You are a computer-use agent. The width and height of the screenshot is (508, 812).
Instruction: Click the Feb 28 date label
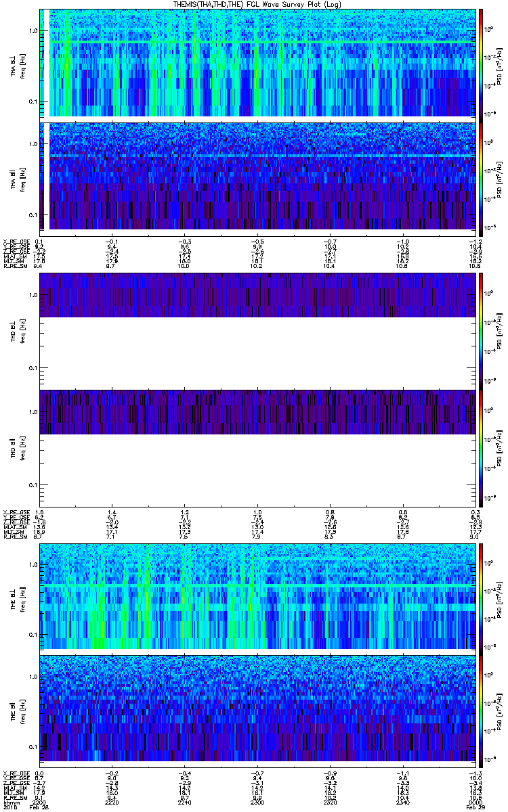tap(39, 808)
